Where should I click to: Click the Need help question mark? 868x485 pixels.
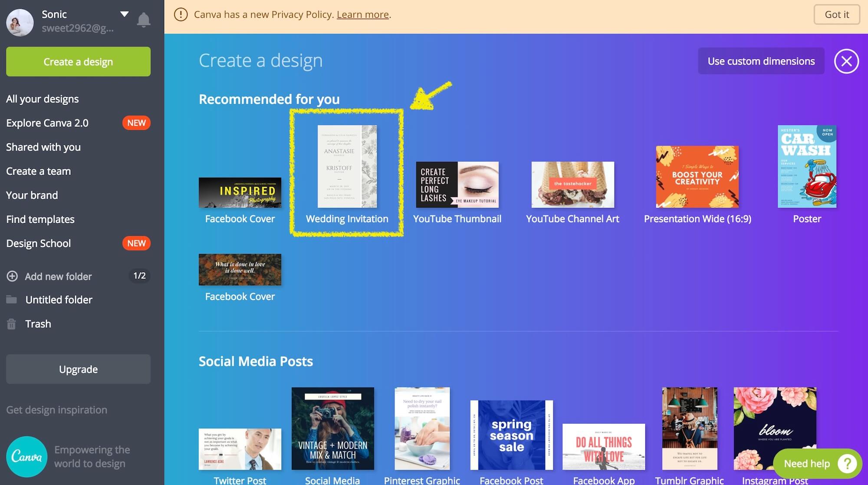tap(847, 464)
